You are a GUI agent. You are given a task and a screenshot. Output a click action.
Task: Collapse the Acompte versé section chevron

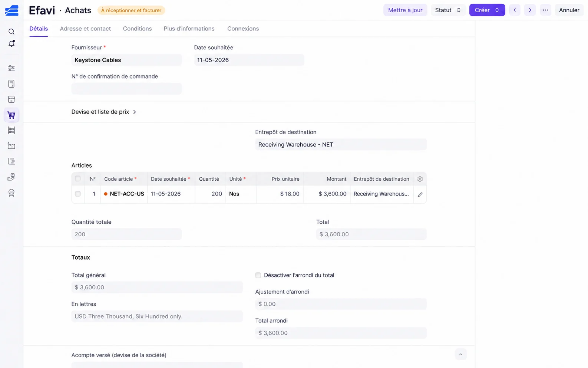461,354
